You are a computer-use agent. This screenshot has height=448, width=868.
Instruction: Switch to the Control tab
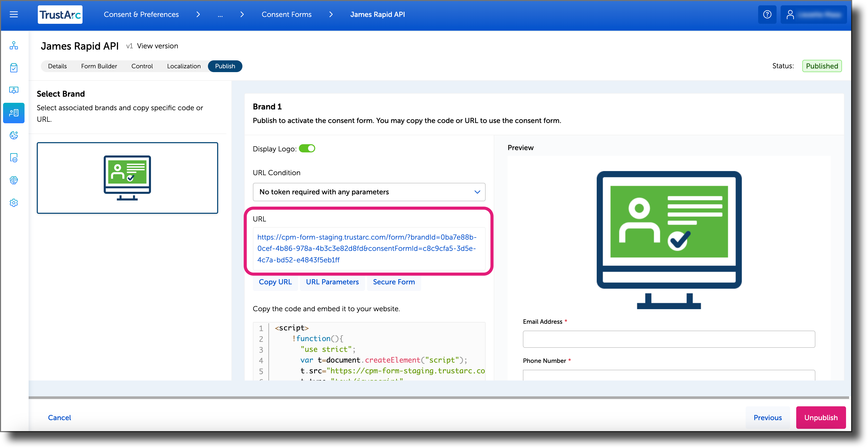[x=142, y=66]
